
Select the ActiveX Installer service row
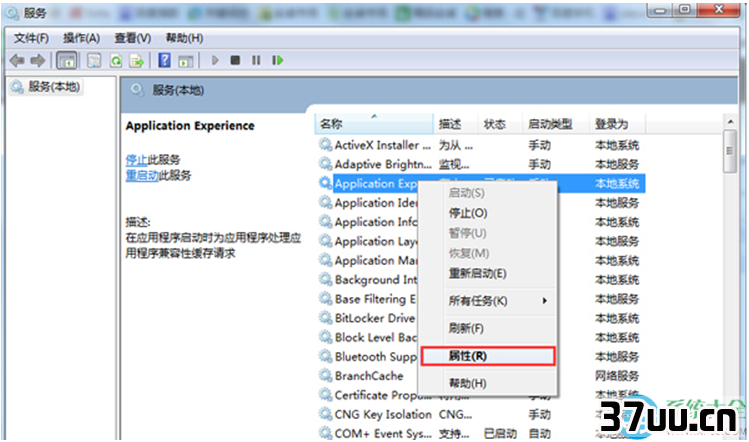pyautogui.click(x=480, y=145)
